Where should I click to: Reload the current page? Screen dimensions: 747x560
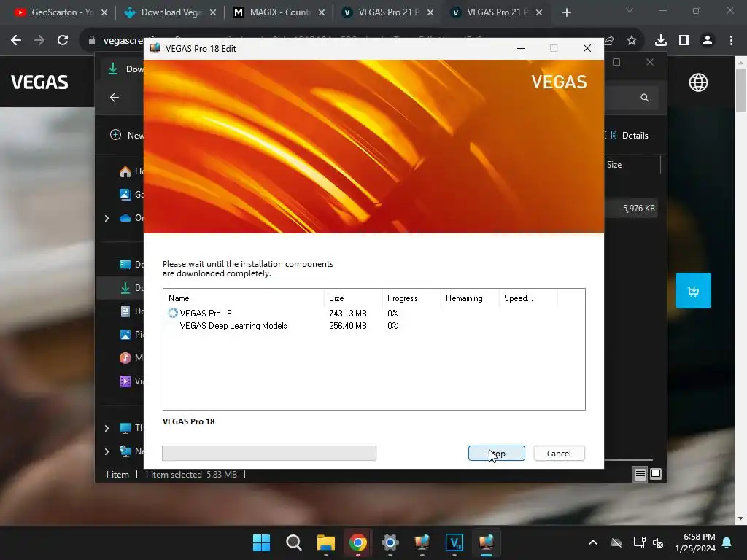[63, 41]
